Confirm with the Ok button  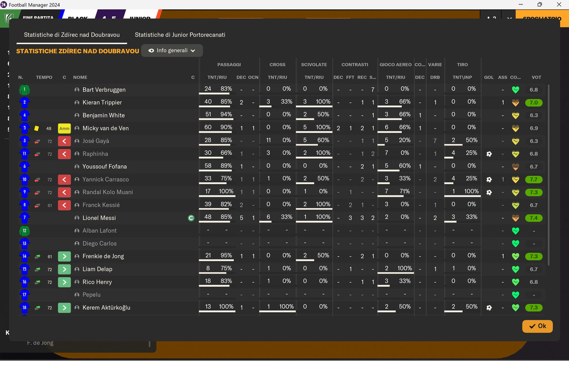click(538, 326)
